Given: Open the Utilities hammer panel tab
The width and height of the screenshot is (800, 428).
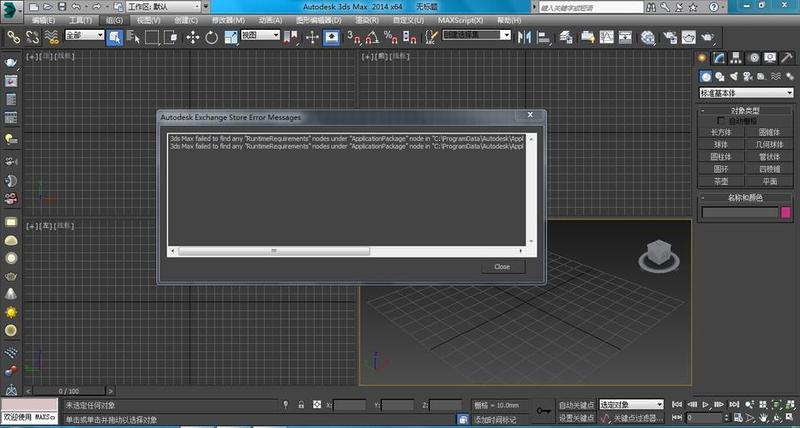Looking at the screenshot, I should point(786,58).
